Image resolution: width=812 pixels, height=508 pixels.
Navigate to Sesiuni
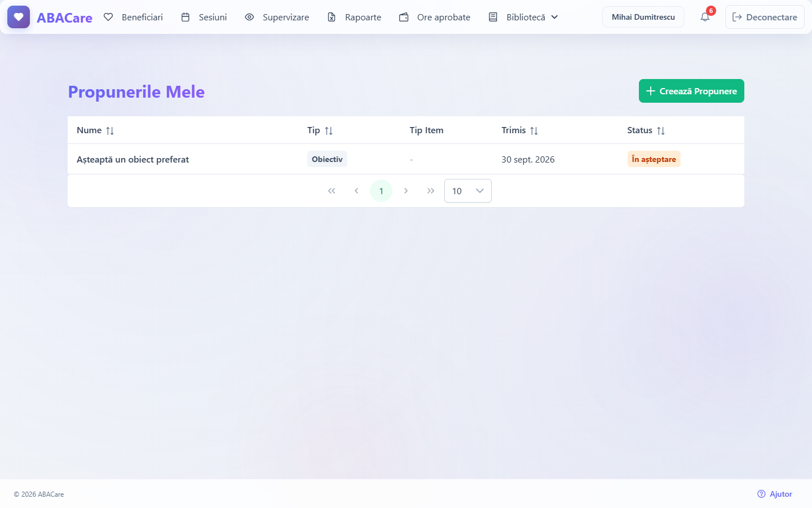click(204, 17)
